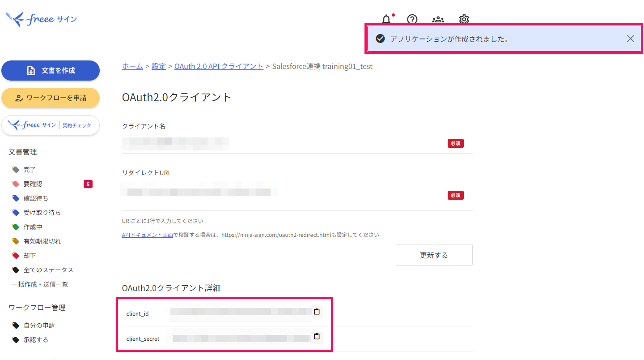
Task: Click the green tag icon beside 作成中
Action: (x=16, y=227)
